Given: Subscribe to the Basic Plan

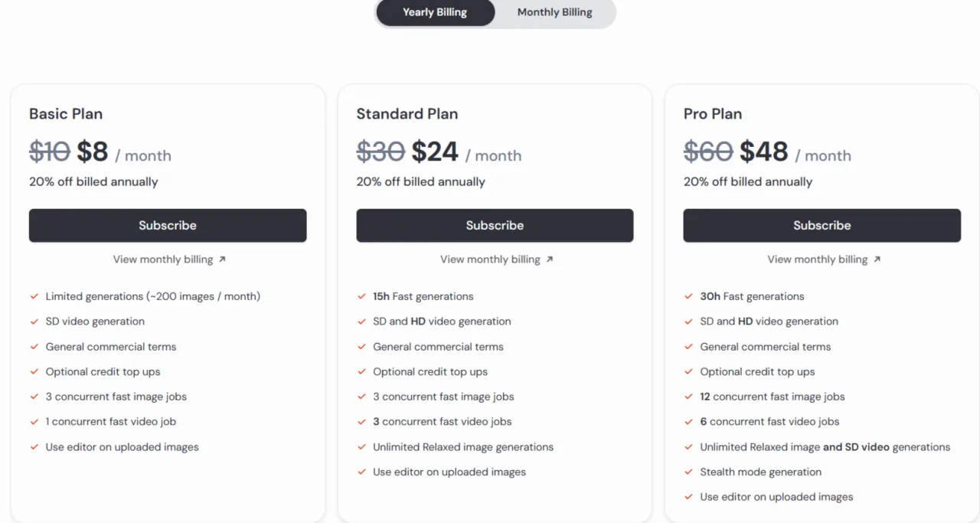Looking at the screenshot, I should 168,225.
